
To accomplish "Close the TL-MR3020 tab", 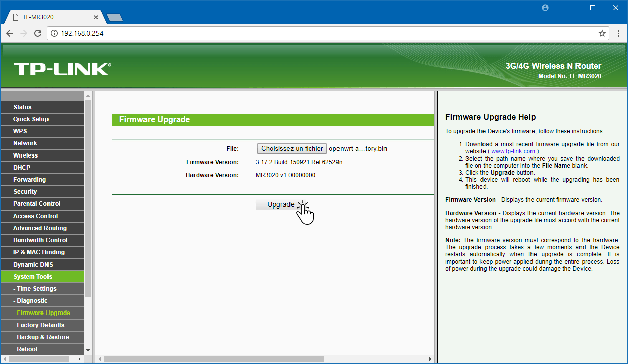I will [96, 17].
